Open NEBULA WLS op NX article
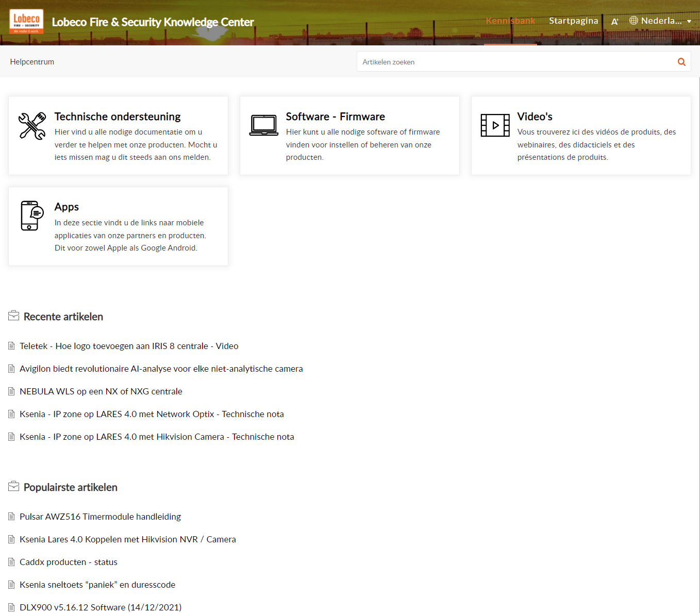The width and height of the screenshot is (700, 613). click(101, 391)
